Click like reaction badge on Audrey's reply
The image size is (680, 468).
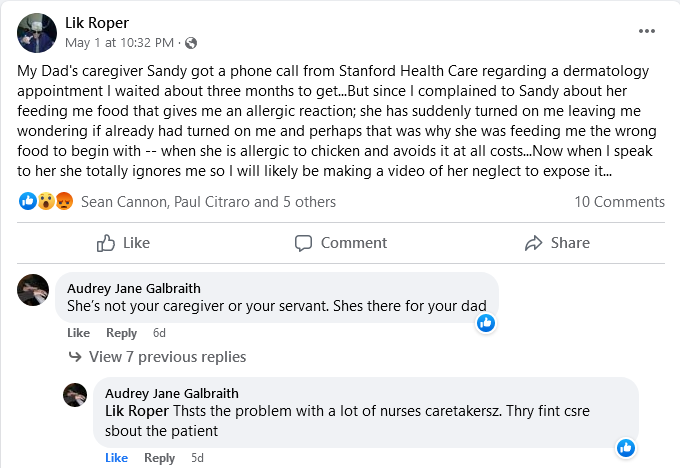pyautogui.click(x=626, y=447)
